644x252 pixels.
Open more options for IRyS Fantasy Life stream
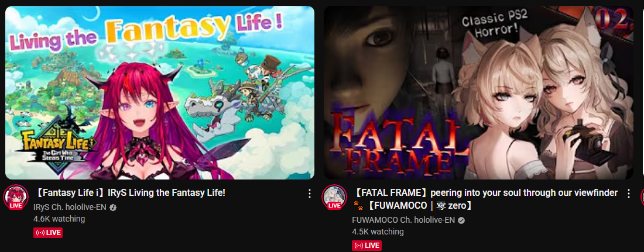[310, 194]
